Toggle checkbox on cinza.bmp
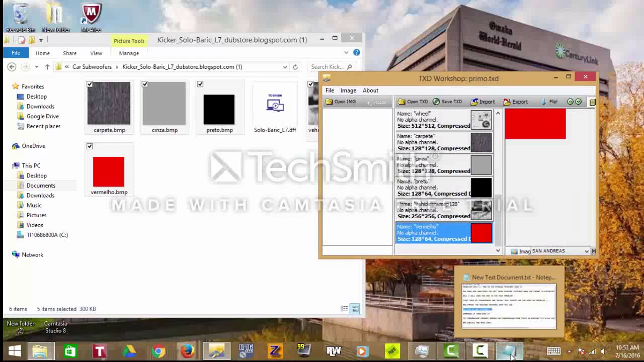644x362 pixels. click(x=145, y=84)
